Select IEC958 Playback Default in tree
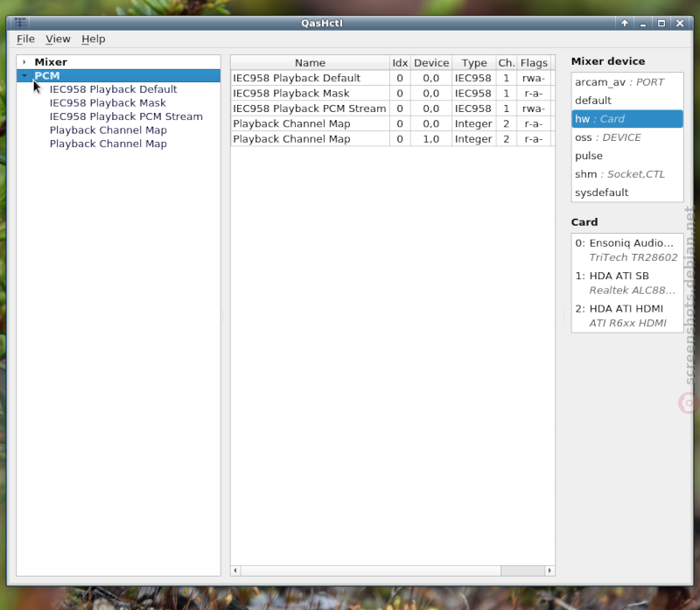This screenshot has height=610, width=700. pyautogui.click(x=113, y=89)
